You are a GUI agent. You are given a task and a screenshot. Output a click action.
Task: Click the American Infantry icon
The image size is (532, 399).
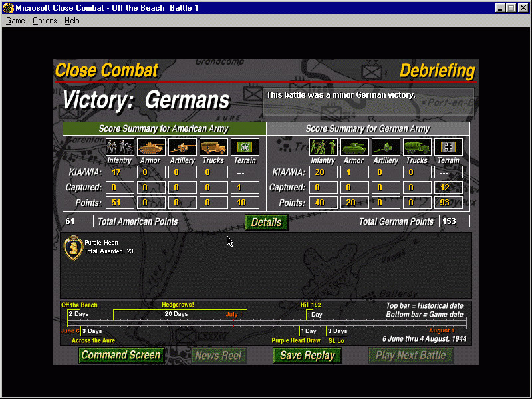click(x=120, y=147)
